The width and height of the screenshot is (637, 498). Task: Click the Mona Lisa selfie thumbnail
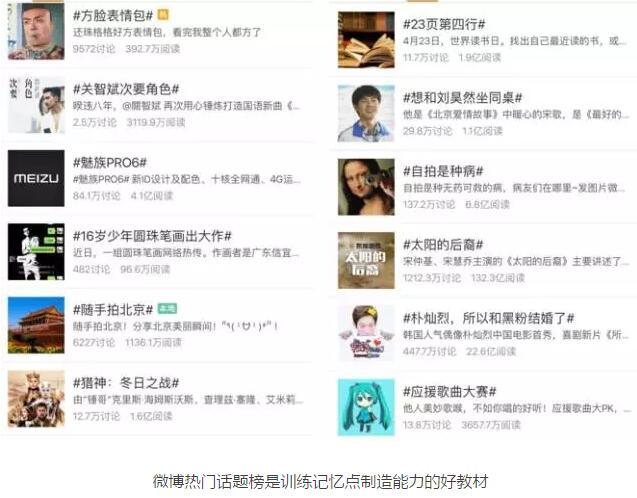pos(366,187)
